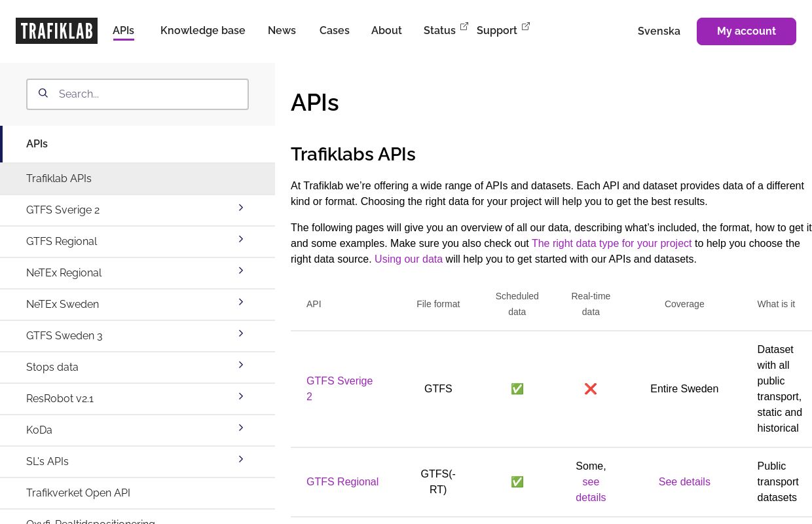Click the search magnifier icon

43,93
